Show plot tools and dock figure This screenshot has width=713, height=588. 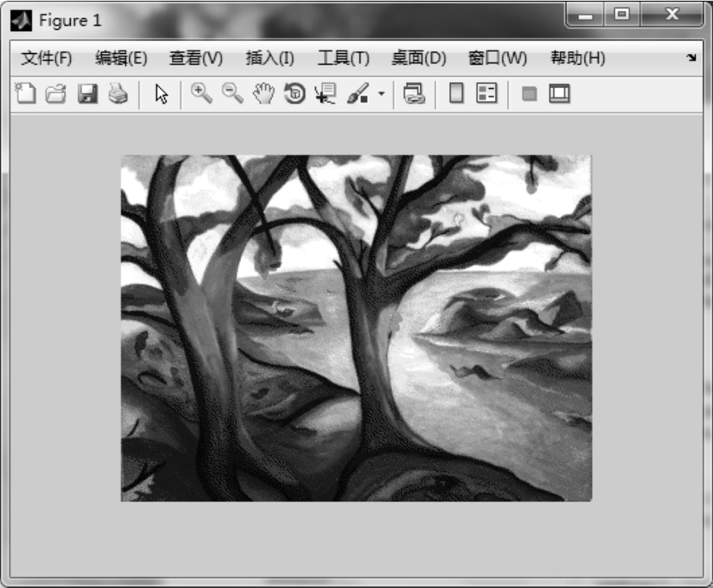click(x=559, y=94)
